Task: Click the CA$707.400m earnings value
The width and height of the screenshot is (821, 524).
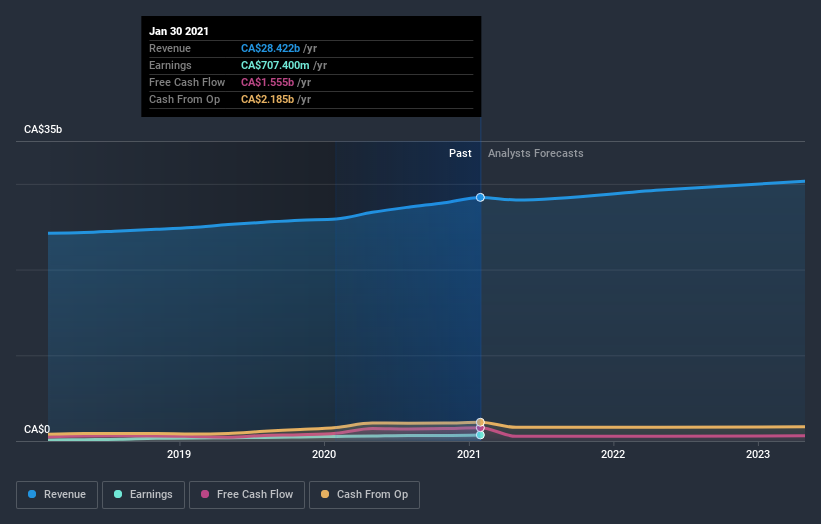Action: (x=275, y=65)
